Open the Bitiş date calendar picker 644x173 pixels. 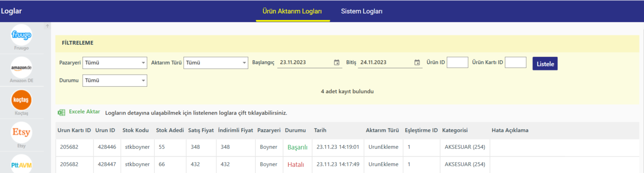pyautogui.click(x=417, y=62)
